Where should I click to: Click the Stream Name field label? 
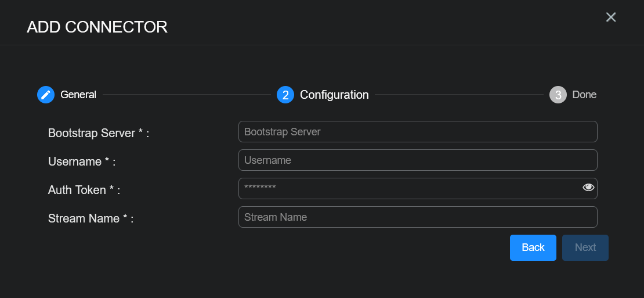tap(91, 218)
